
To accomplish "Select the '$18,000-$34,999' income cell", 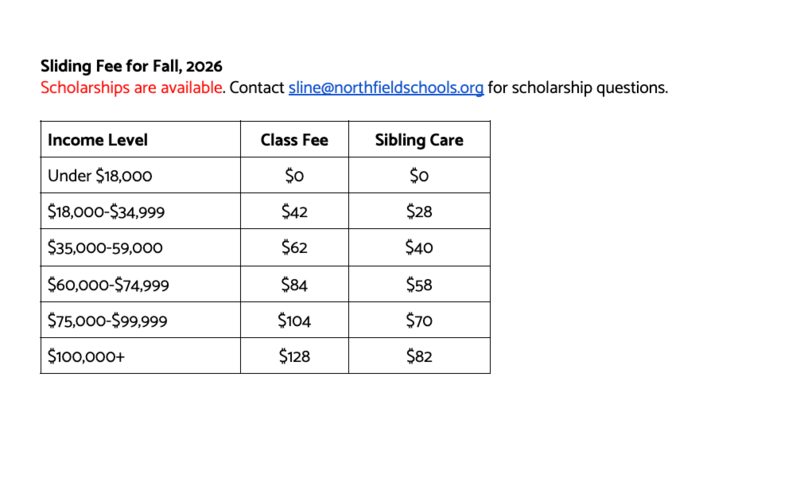I will click(140, 211).
